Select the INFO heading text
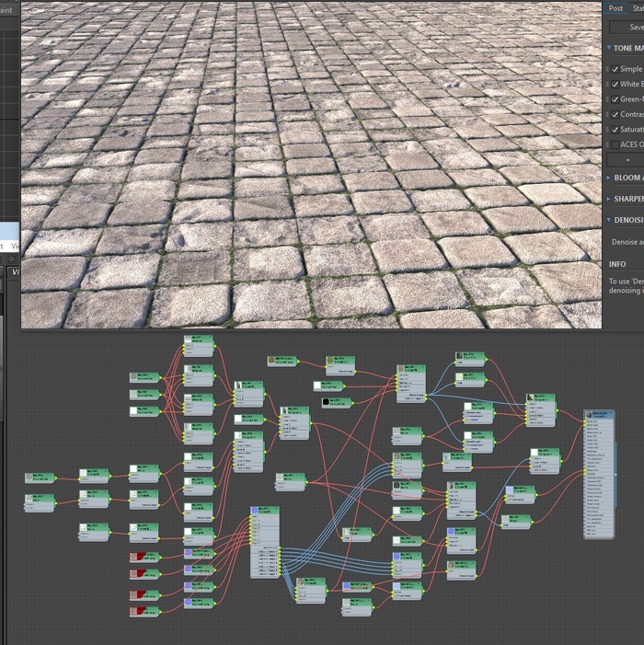 click(617, 264)
